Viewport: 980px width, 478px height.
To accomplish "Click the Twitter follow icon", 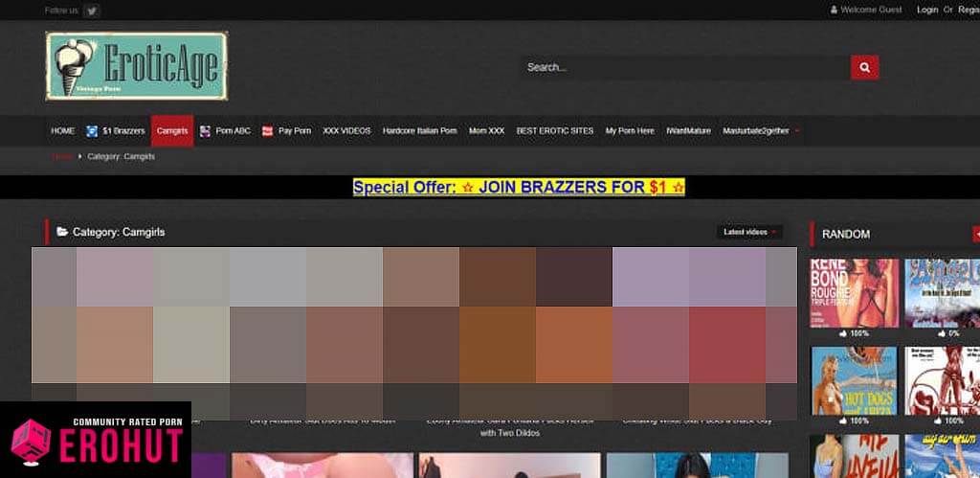I will pos(92,11).
